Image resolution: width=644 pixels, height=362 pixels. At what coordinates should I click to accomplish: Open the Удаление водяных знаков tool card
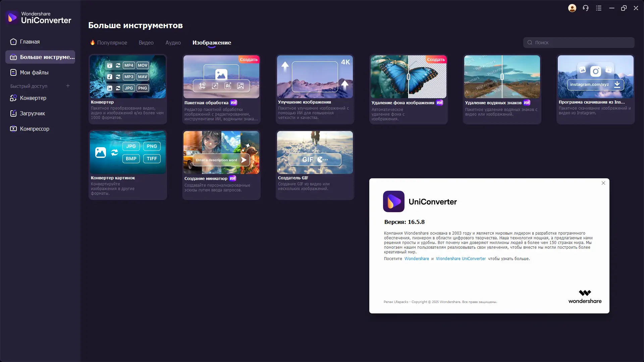pos(502,89)
